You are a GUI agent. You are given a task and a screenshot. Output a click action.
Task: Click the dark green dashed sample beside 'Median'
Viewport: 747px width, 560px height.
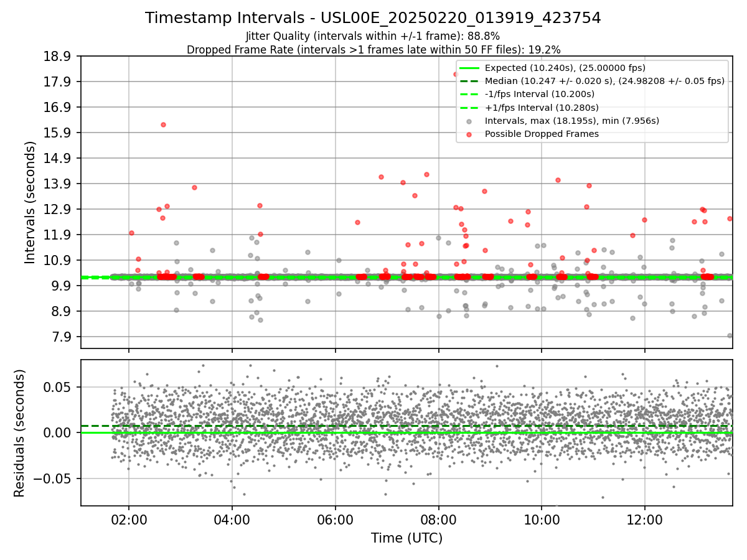pos(469,81)
